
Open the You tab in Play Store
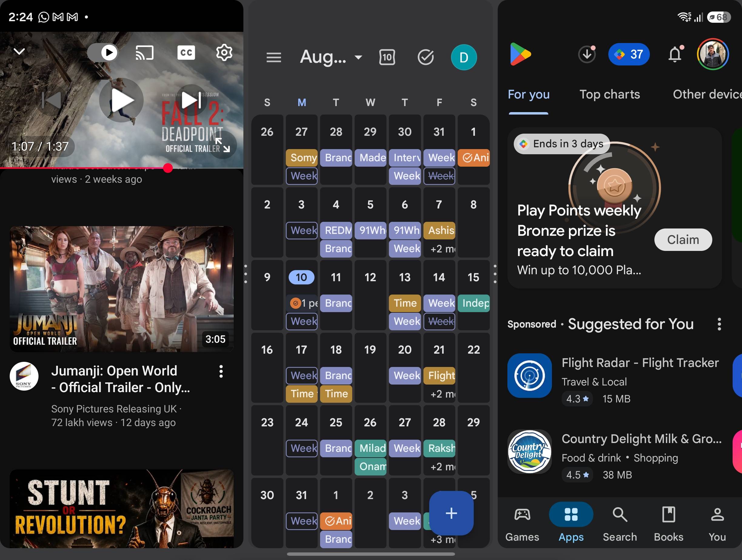[717, 524]
